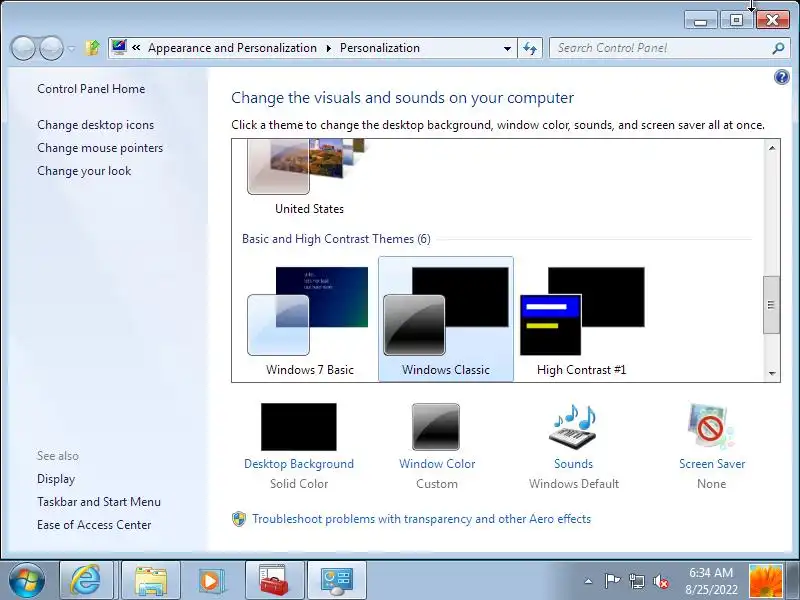This screenshot has width=800, height=600.
Task: Go to Control Panel Home
Action: [91, 89]
